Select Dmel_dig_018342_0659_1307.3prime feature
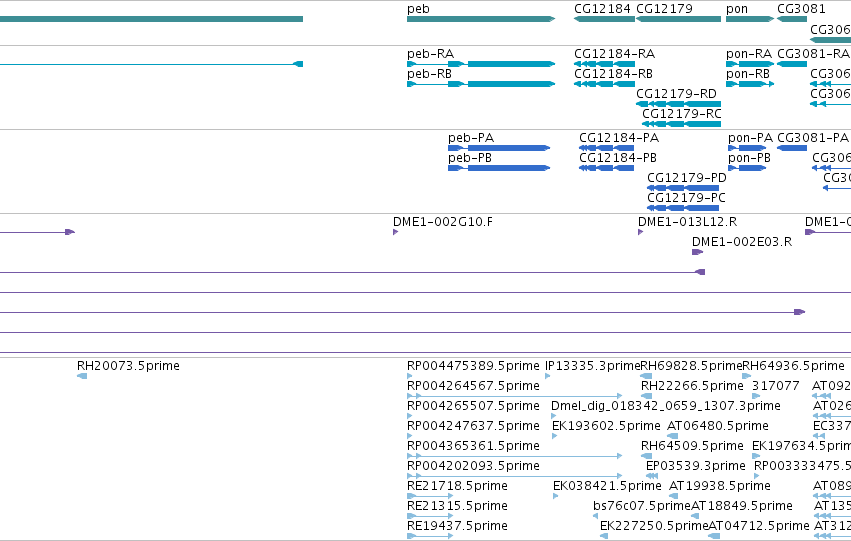This screenshot has height=541, width=851. 554,416
